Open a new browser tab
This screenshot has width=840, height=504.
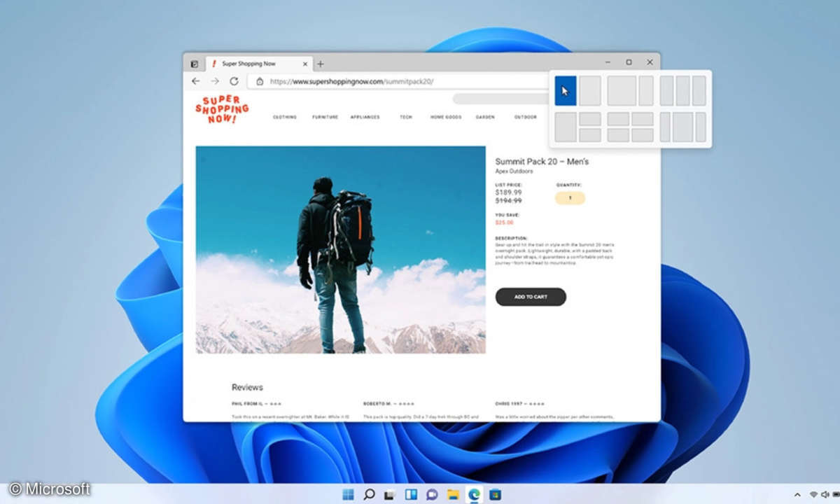click(x=321, y=64)
